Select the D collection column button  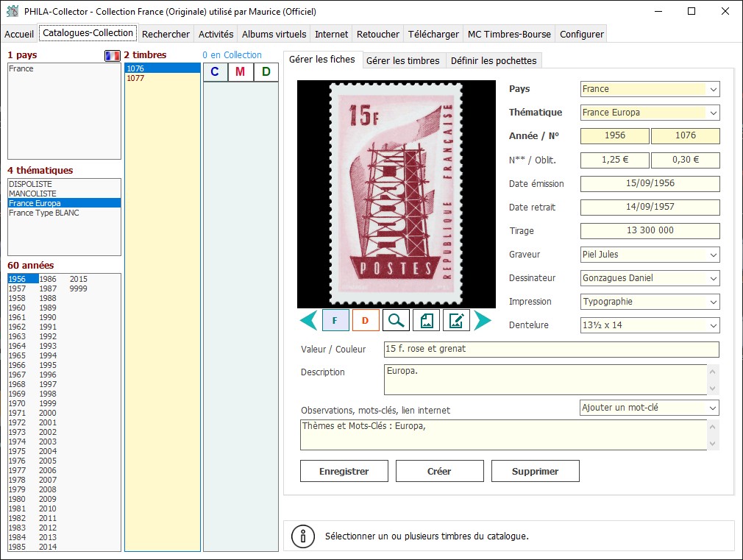266,72
